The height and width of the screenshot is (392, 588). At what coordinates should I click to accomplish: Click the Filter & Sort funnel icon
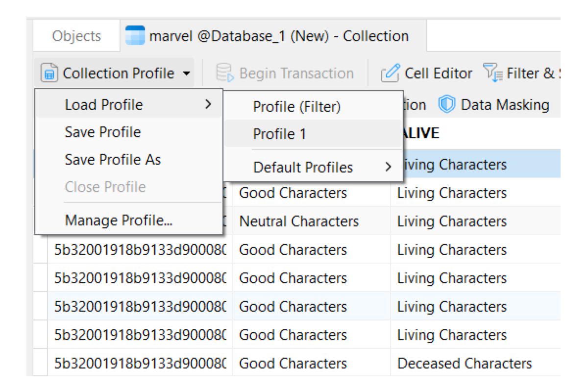493,74
